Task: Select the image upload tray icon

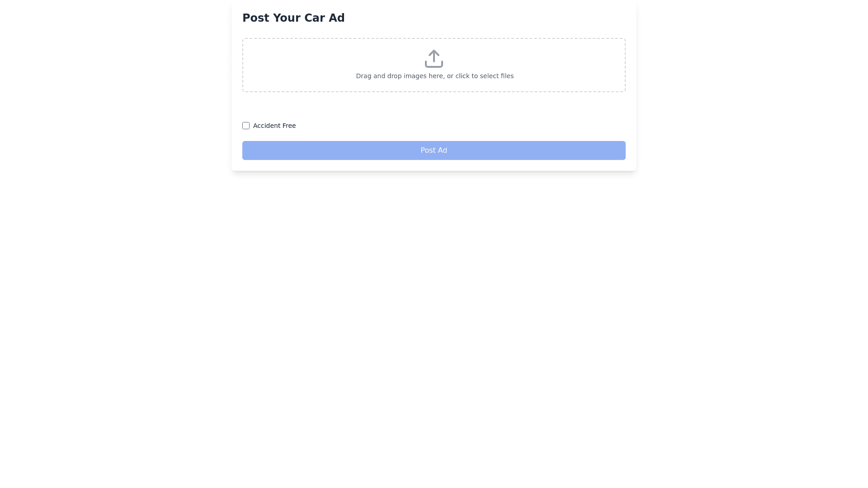Action: click(x=434, y=64)
